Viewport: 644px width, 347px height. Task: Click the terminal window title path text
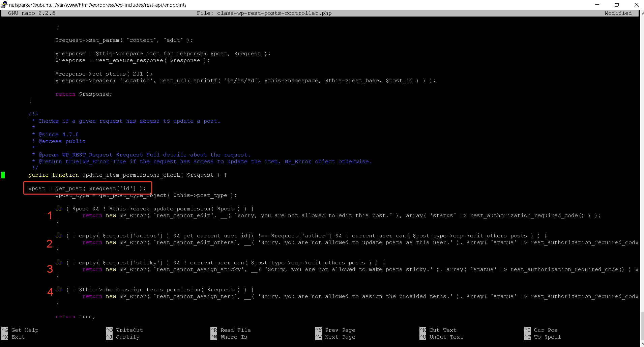point(98,5)
